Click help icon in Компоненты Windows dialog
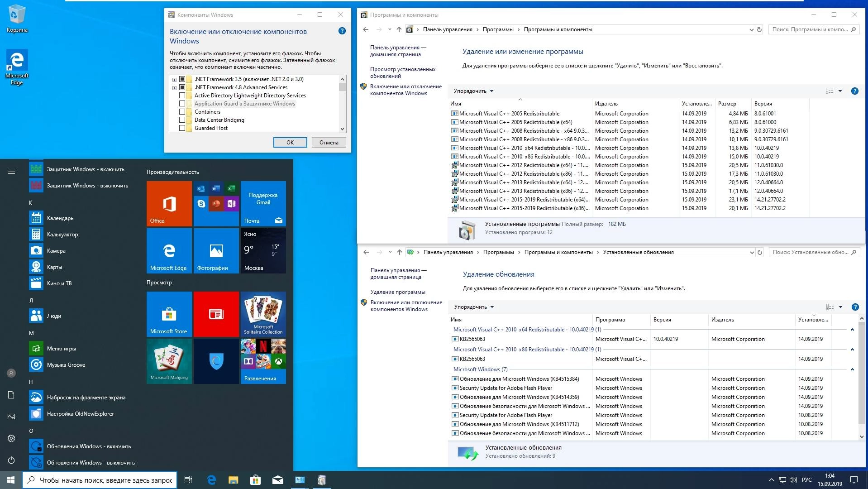 click(x=342, y=31)
